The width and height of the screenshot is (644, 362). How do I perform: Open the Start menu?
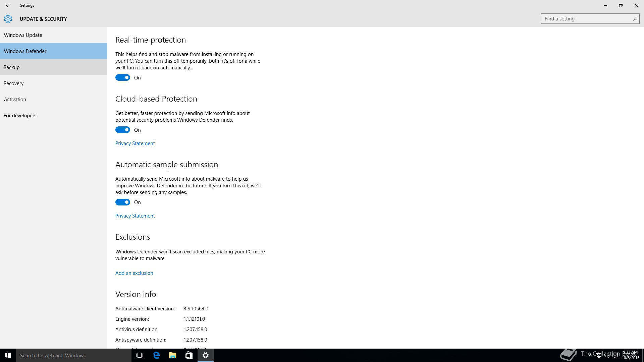point(8,355)
